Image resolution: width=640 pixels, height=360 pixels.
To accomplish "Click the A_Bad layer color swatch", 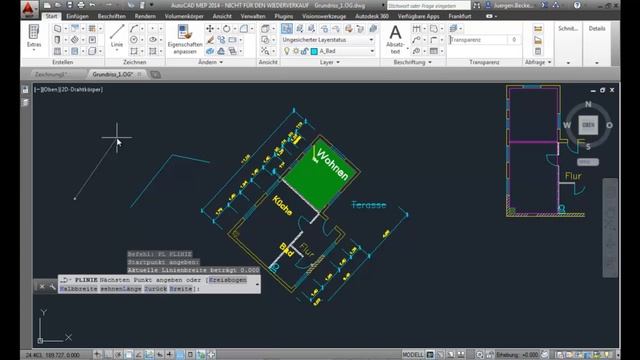I will click(314, 51).
